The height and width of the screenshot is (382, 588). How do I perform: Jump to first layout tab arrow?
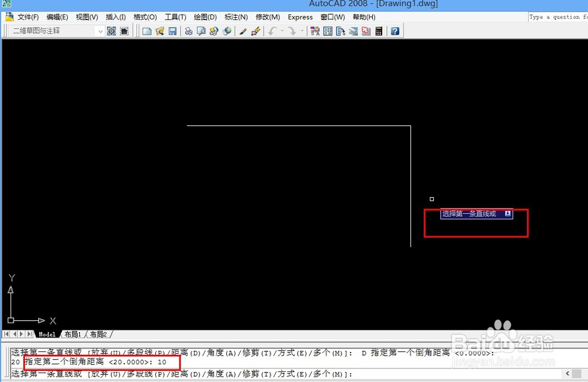pos(6,334)
